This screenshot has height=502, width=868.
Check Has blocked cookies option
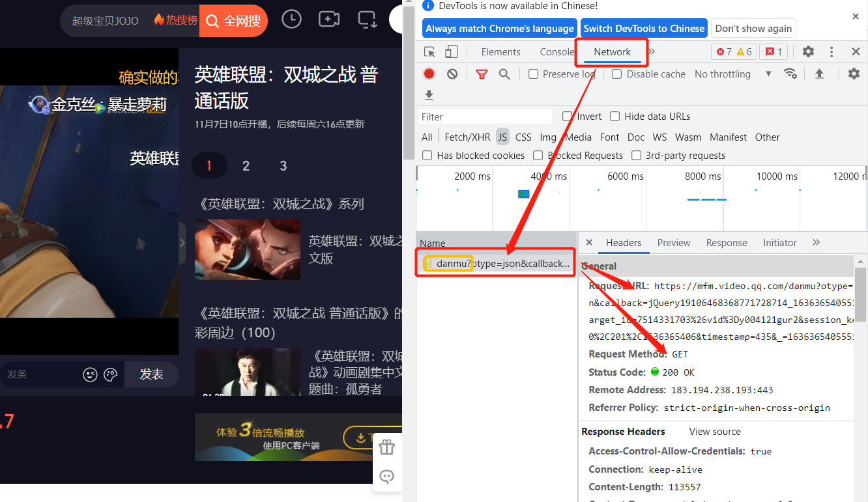pos(427,156)
